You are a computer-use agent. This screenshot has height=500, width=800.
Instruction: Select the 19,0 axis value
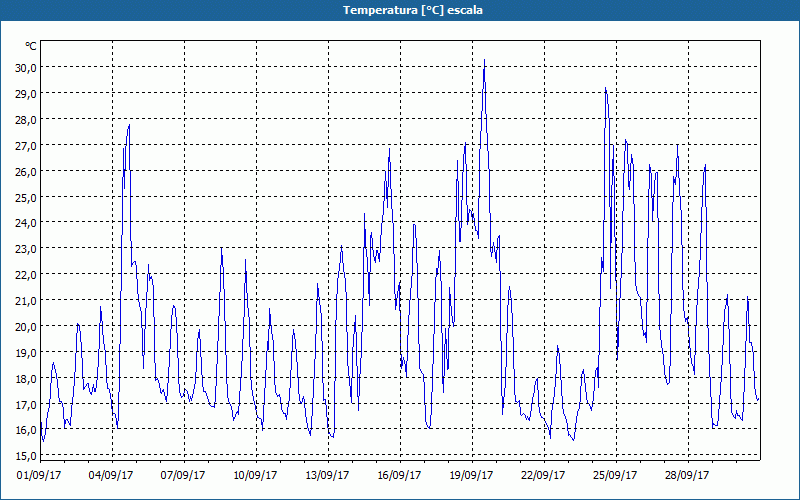click(x=26, y=352)
